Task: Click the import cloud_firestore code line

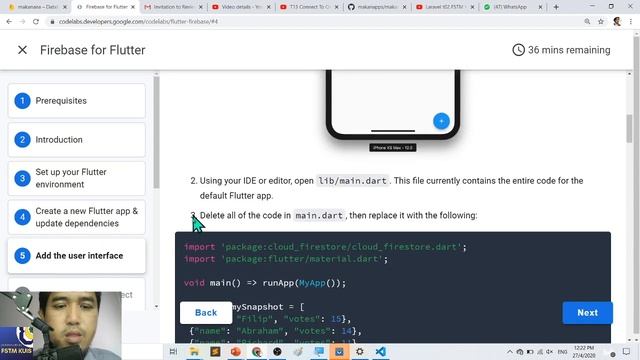Action: click(x=325, y=247)
